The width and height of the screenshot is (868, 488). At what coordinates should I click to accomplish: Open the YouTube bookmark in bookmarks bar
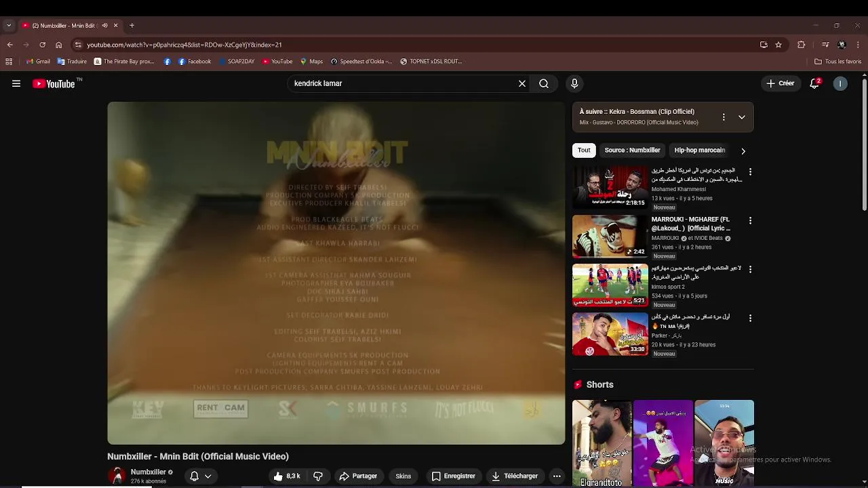click(x=277, y=61)
